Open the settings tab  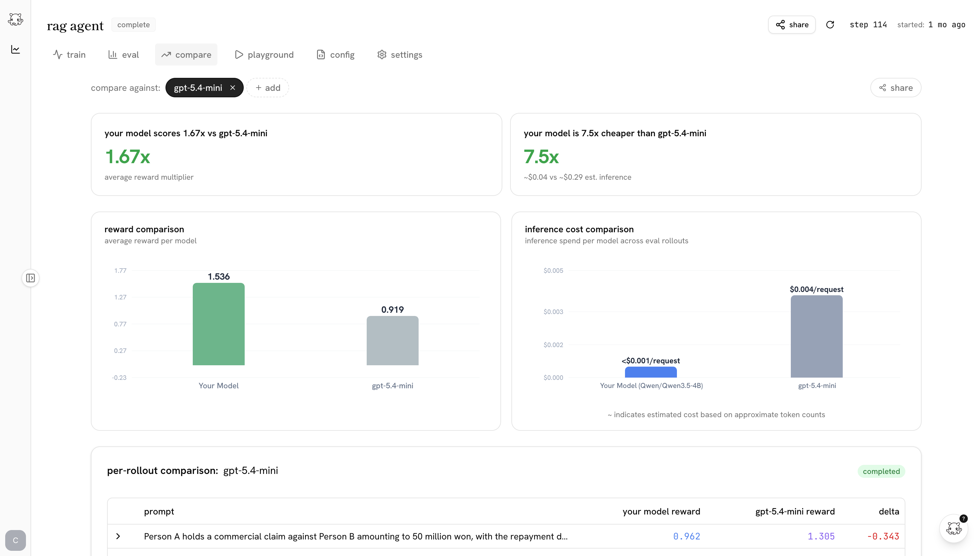tap(399, 54)
